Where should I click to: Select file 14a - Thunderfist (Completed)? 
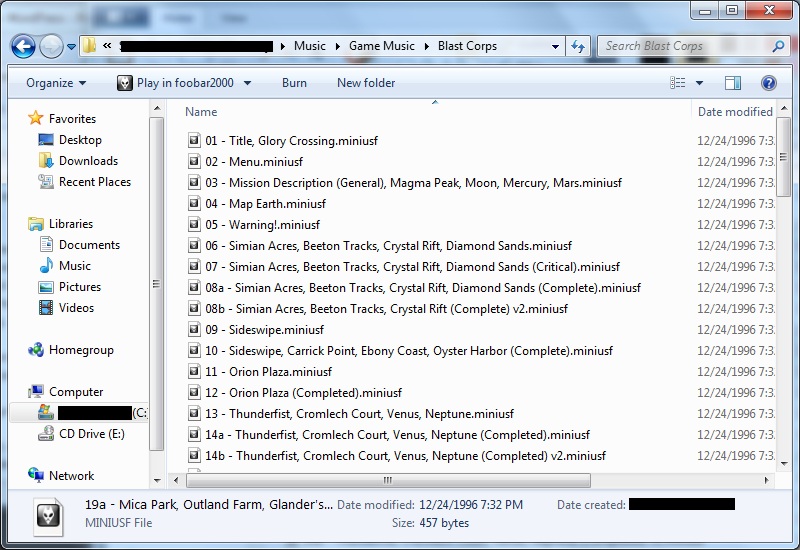click(x=397, y=435)
